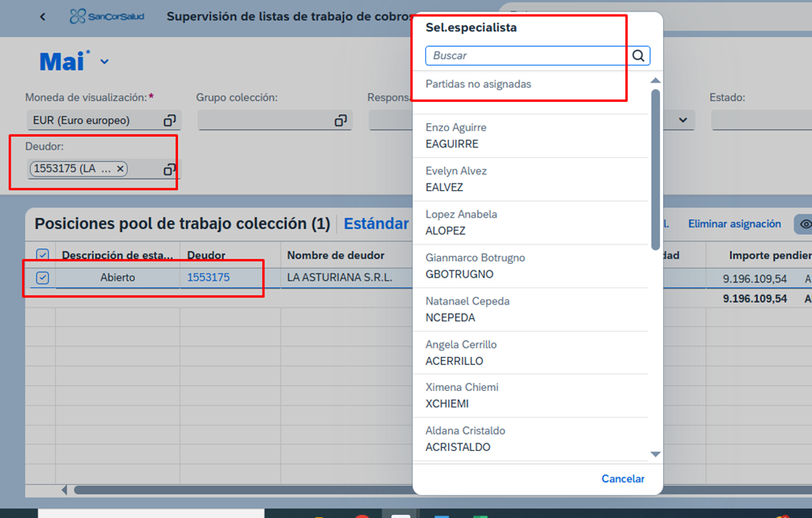Open value help for Deudor field

(x=169, y=169)
